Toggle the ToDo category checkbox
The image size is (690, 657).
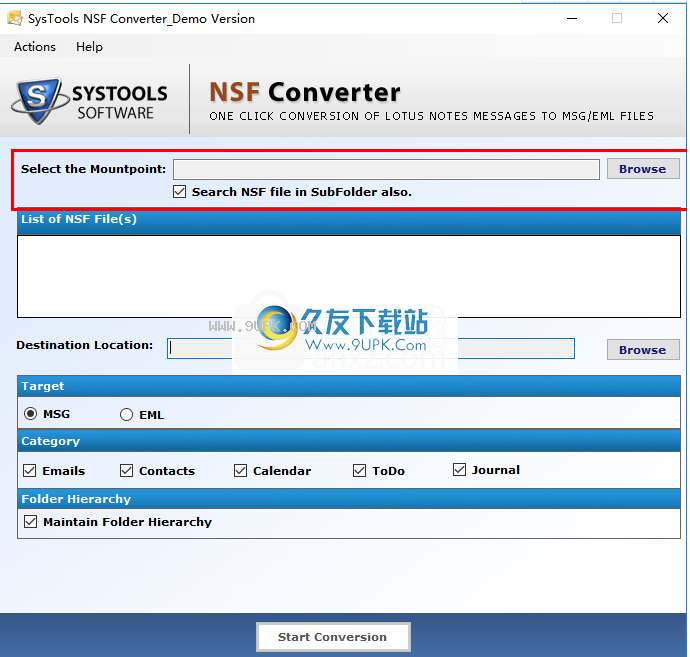coord(359,470)
